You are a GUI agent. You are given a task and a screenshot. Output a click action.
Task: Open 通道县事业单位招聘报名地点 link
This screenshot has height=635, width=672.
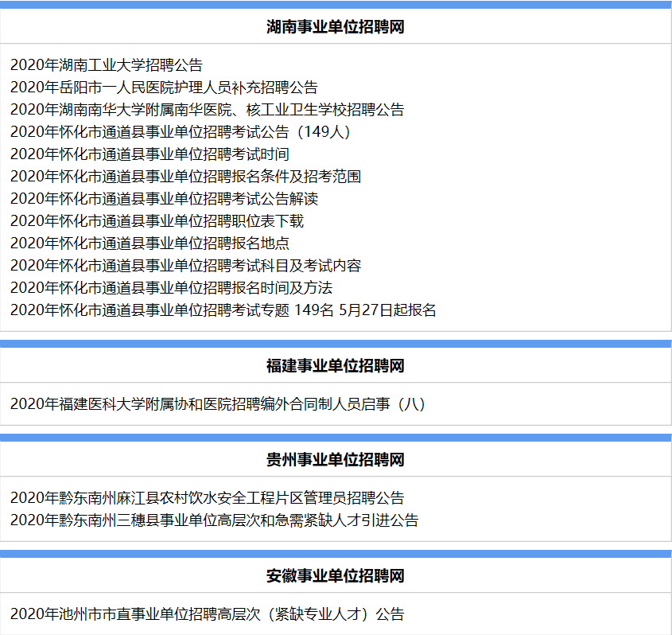tap(150, 243)
